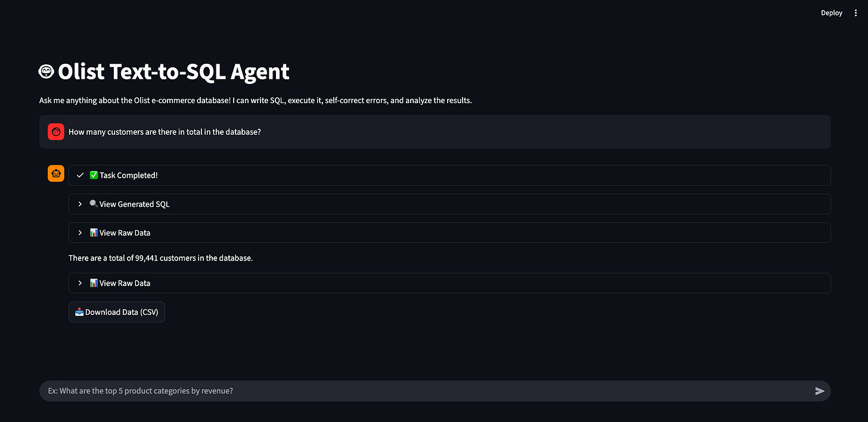This screenshot has height=422, width=868.
Task: Click the grinning emoji in the page title
Action: [46, 71]
